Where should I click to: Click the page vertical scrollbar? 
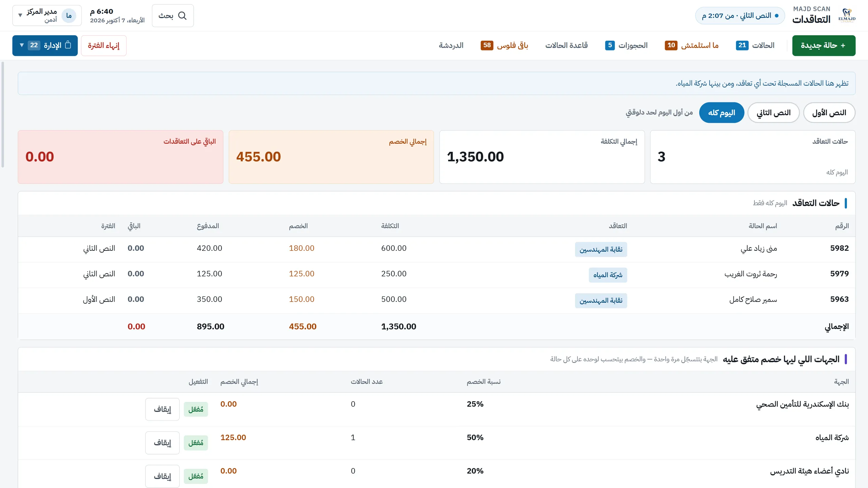click(x=3, y=115)
